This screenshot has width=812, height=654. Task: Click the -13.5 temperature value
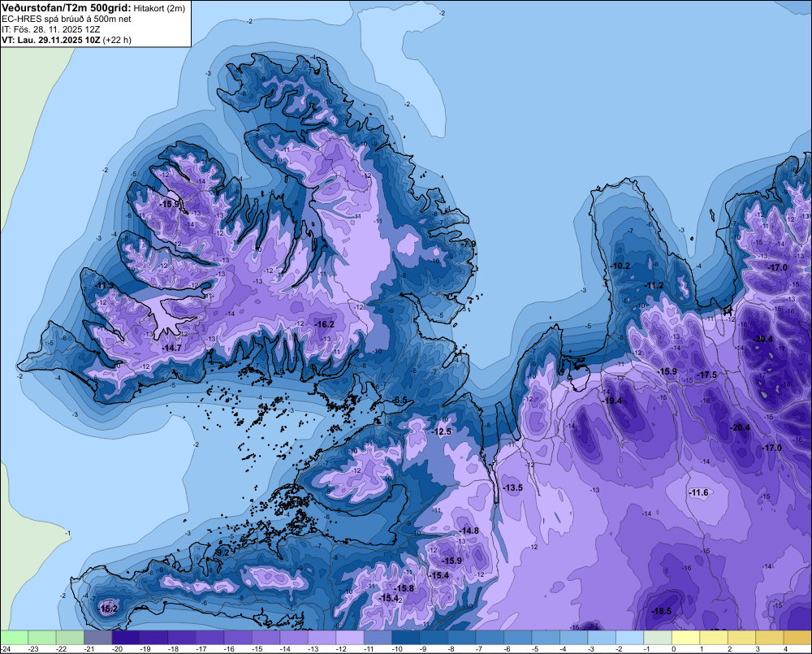(512, 487)
